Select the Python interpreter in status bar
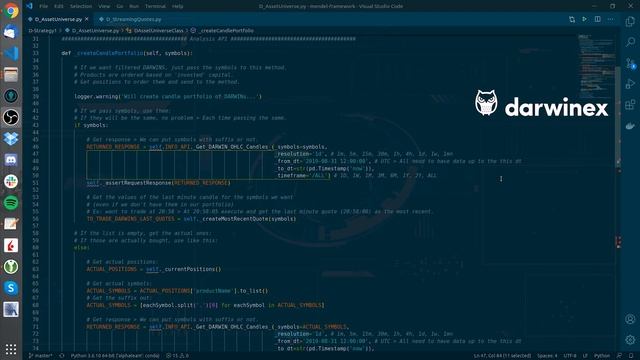 [115, 356]
